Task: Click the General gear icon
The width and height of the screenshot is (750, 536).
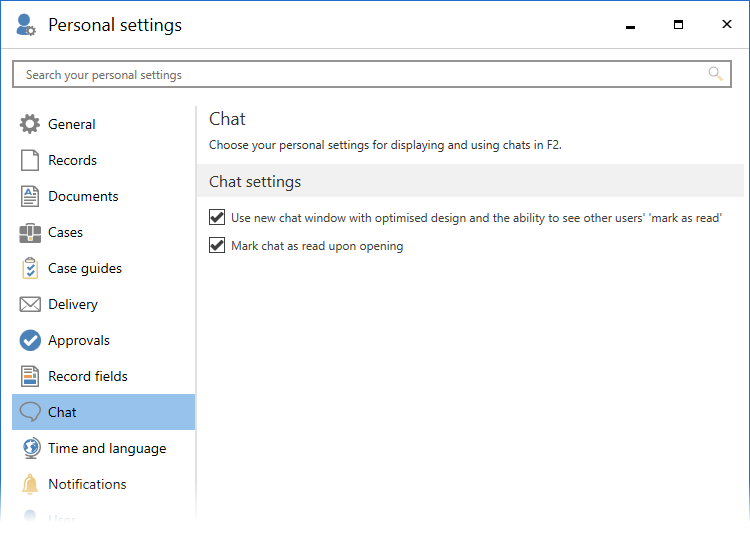Action: [30, 124]
